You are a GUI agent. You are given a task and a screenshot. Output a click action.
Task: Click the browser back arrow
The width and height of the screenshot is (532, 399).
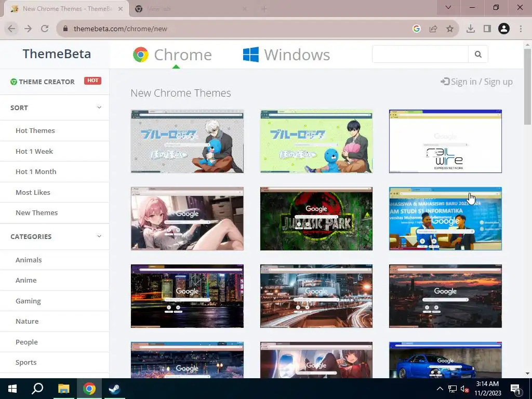coord(11,29)
